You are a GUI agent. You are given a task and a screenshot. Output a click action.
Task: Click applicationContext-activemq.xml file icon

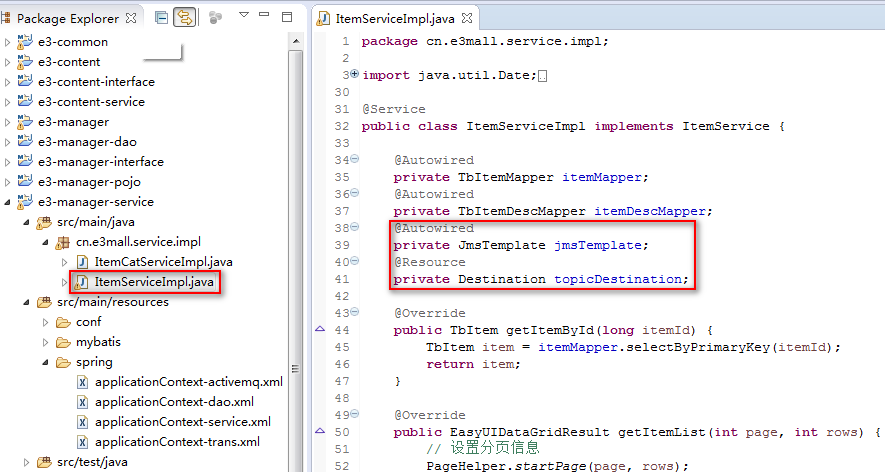pos(82,382)
